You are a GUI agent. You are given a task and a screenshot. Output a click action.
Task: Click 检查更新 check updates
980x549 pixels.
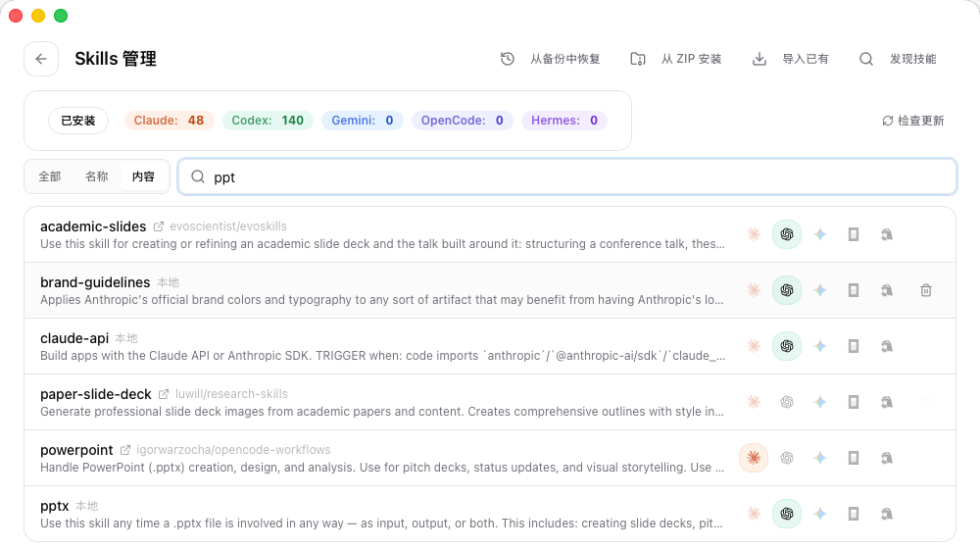tap(913, 121)
